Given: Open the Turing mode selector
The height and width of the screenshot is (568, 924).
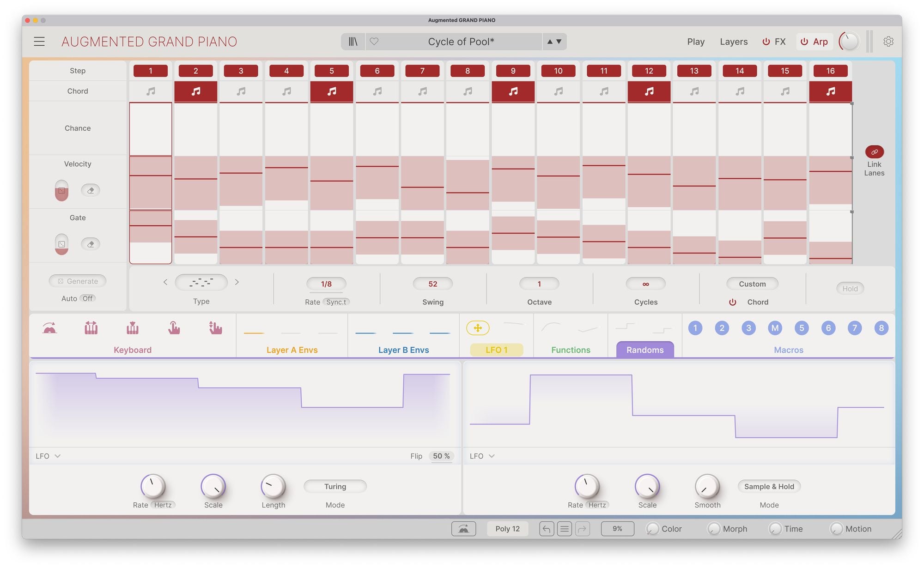Looking at the screenshot, I should (x=335, y=486).
